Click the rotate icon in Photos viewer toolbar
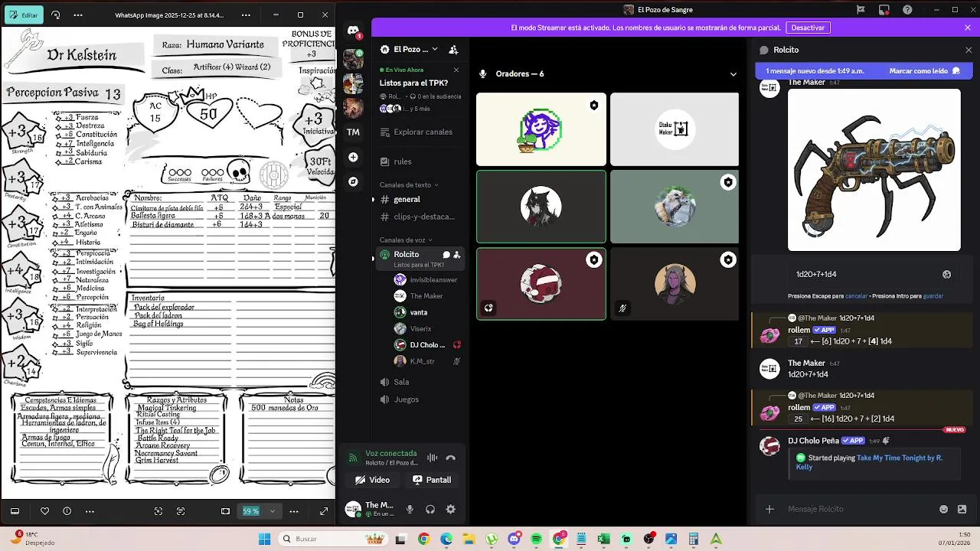Screen dimensions: 980x551 tap(56, 15)
